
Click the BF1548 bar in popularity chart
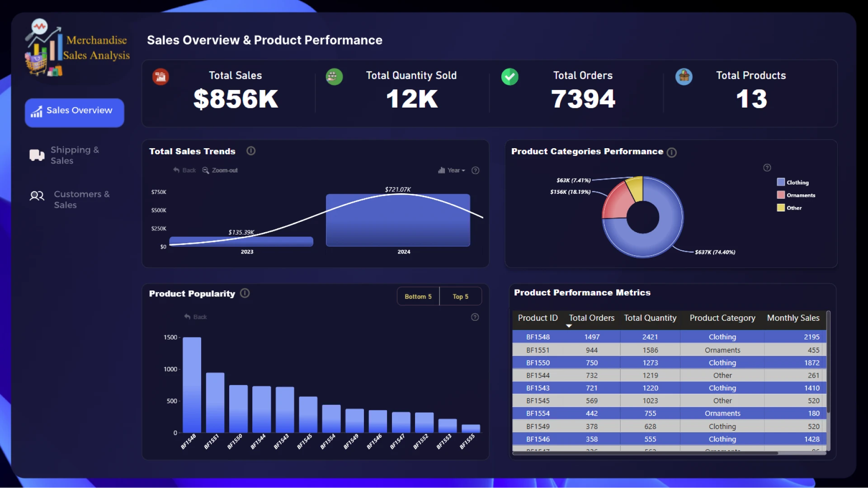pyautogui.click(x=192, y=385)
